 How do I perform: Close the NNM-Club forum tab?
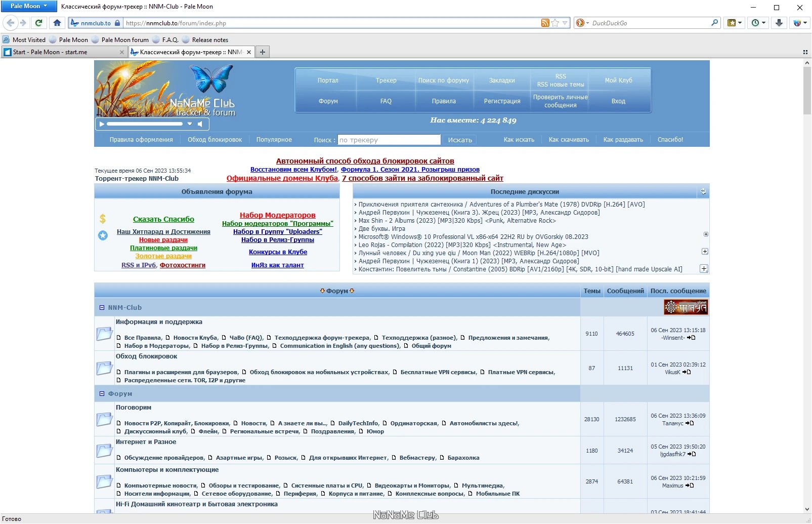coord(248,52)
